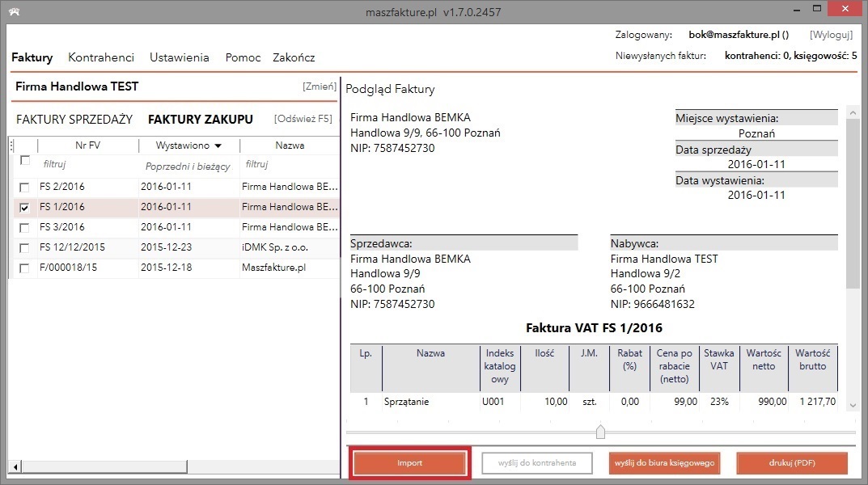Click 'kontrahenci: 0, księgowość: 5' status text

(x=790, y=56)
